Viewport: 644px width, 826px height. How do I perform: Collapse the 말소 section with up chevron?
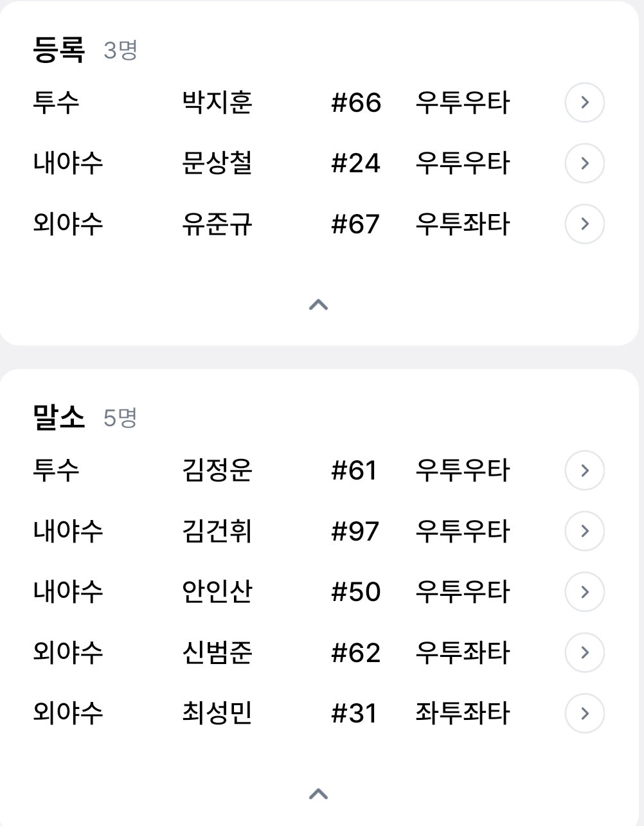pyautogui.click(x=319, y=795)
